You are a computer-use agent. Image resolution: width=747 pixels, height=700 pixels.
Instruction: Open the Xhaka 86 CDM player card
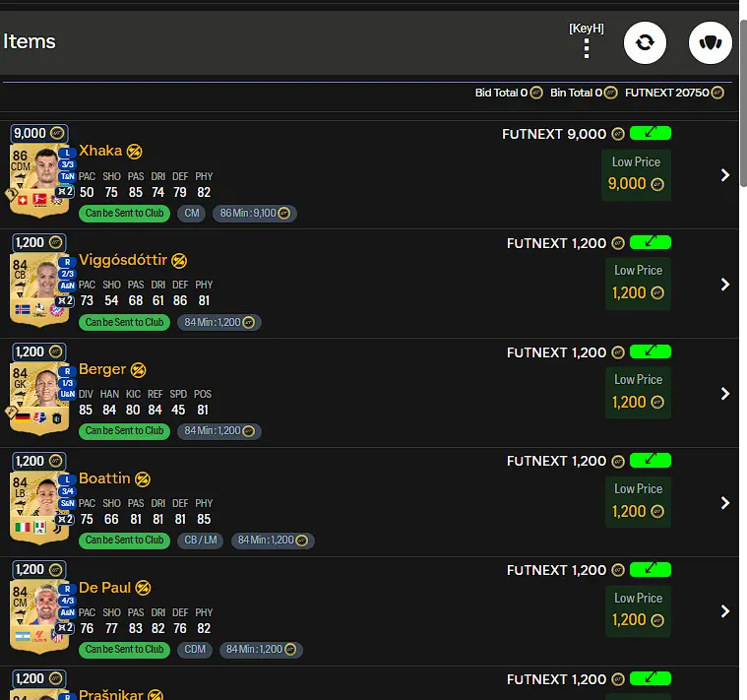(x=39, y=180)
